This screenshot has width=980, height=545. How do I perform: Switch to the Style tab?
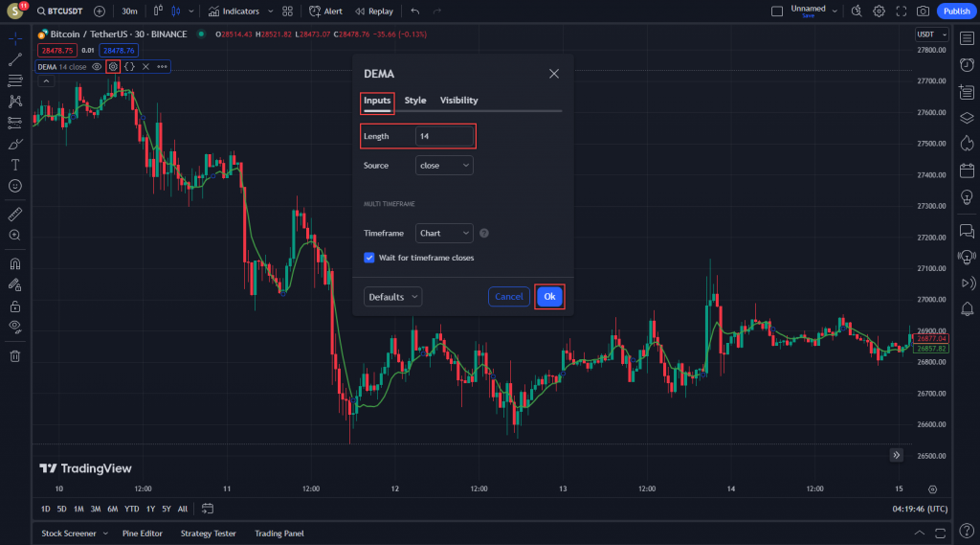(415, 101)
